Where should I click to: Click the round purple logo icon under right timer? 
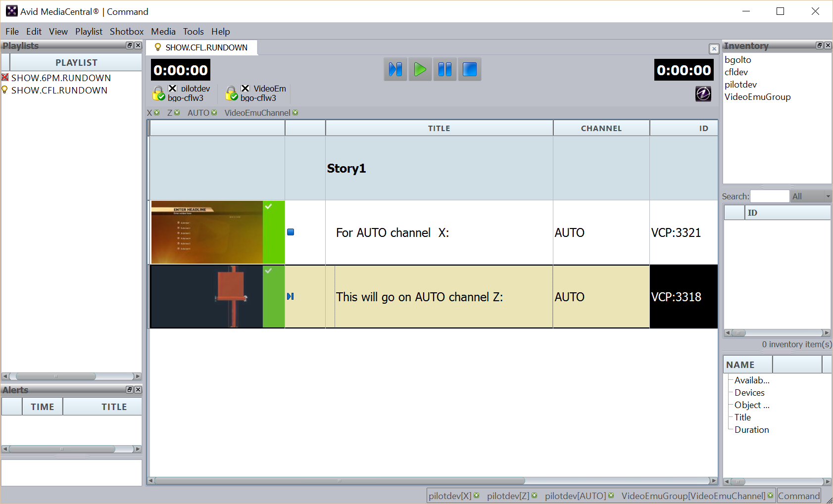(x=703, y=93)
